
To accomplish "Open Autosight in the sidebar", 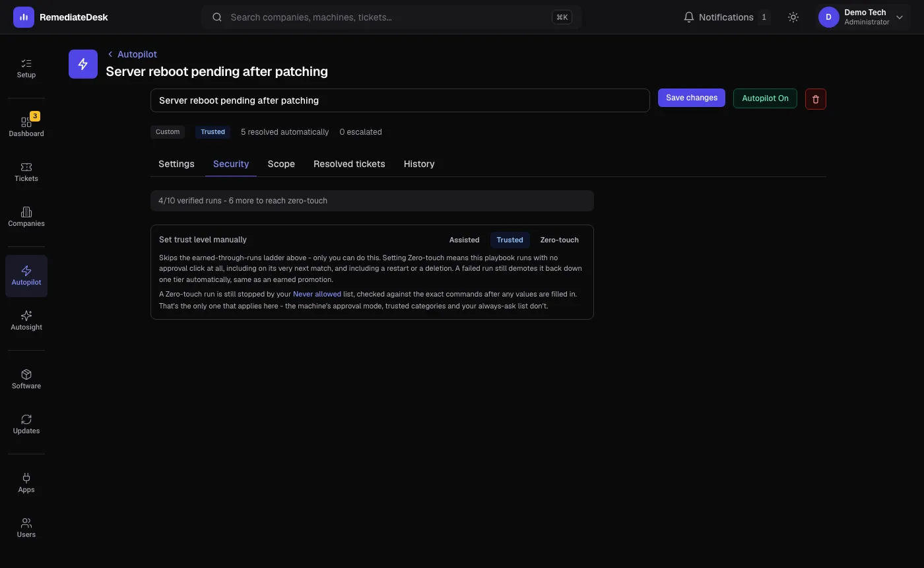I will coord(26,320).
